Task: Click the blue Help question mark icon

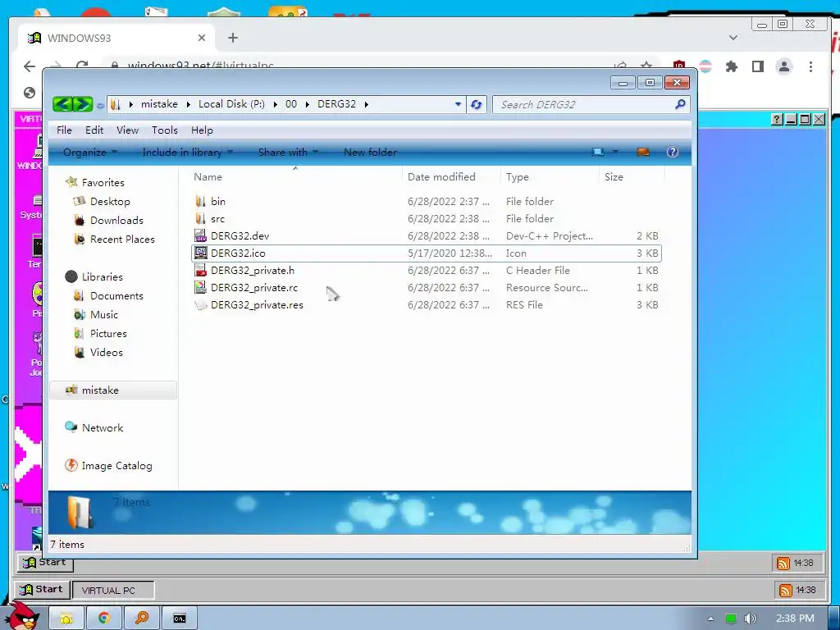Action: click(673, 152)
